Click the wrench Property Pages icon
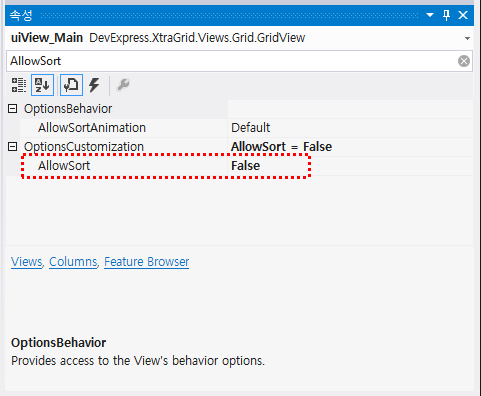Image resolution: width=481 pixels, height=396 pixels. (123, 85)
